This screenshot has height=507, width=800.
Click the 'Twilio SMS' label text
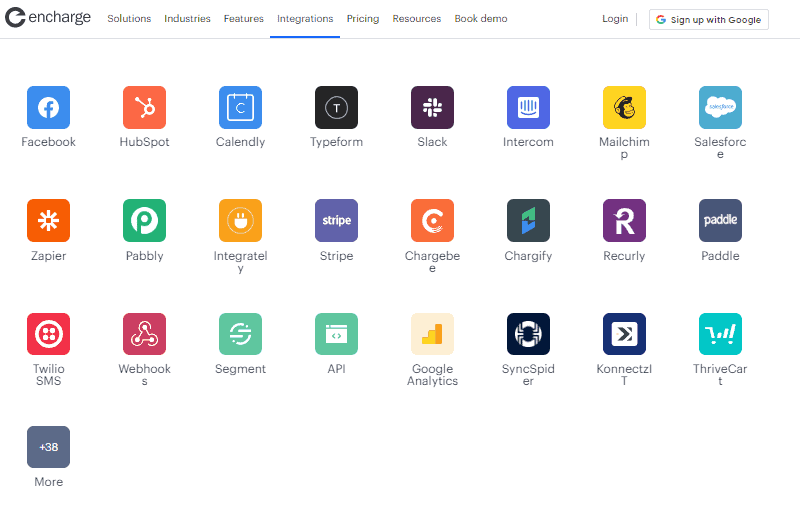click(x=48, y=375)
